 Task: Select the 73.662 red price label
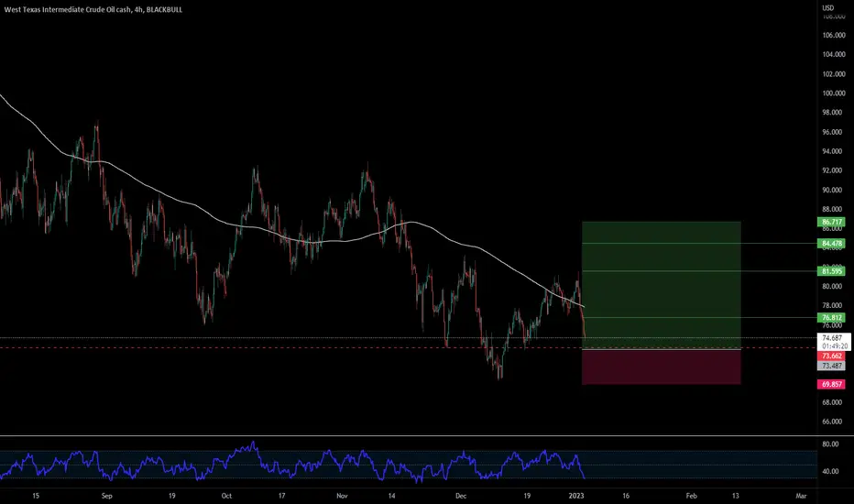click(x=831, y=356)
